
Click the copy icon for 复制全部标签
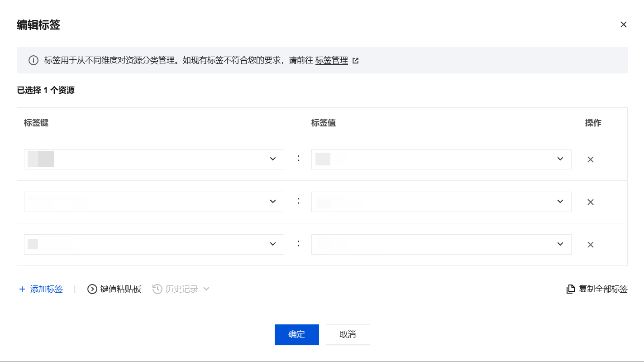571,289
